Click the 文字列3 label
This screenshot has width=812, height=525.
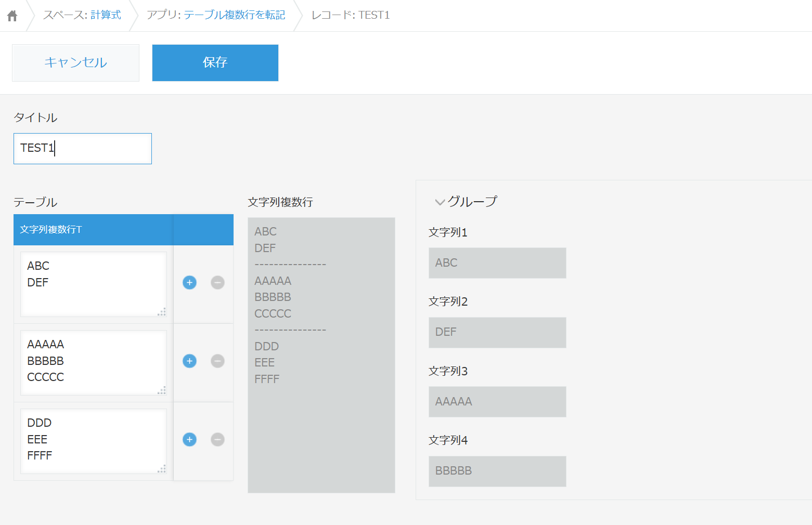448,371
